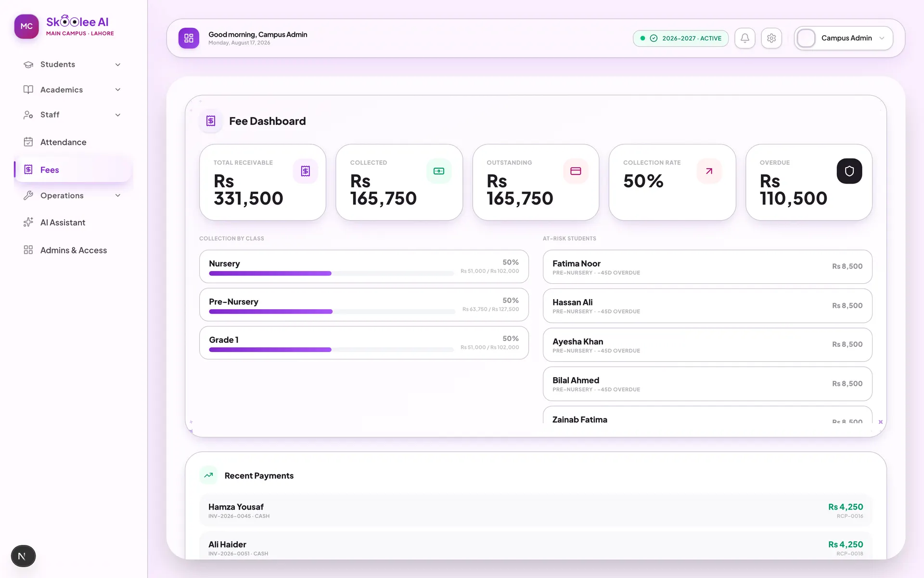Viewport: 924px width, 578px height.
Task: Open the Campus Admin profile dropdown
Action: pyautogui.click(x=844, y=38)
